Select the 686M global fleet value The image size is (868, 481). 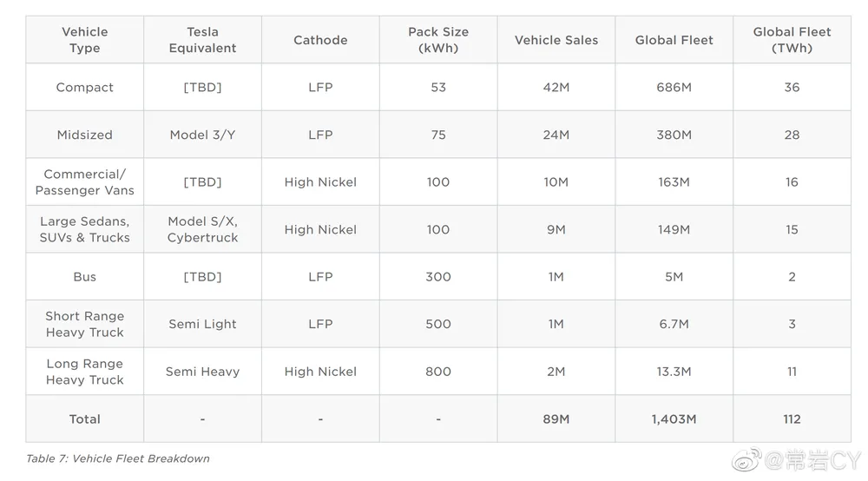674,88
